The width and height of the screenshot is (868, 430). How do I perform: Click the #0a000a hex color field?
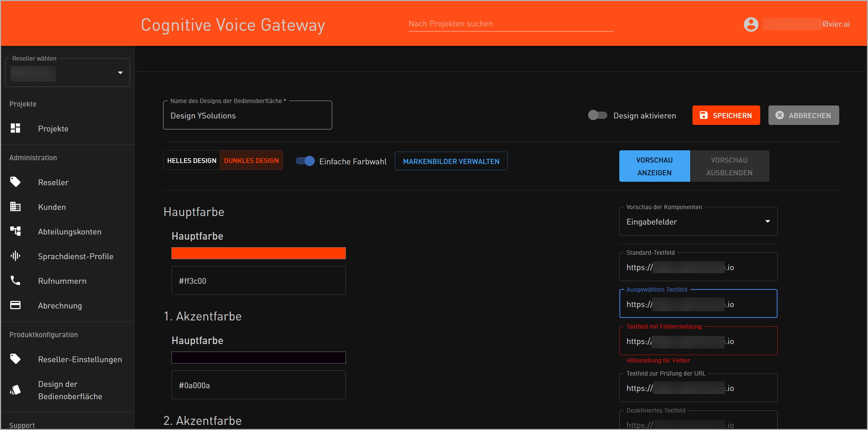click(x=258, y=385)
